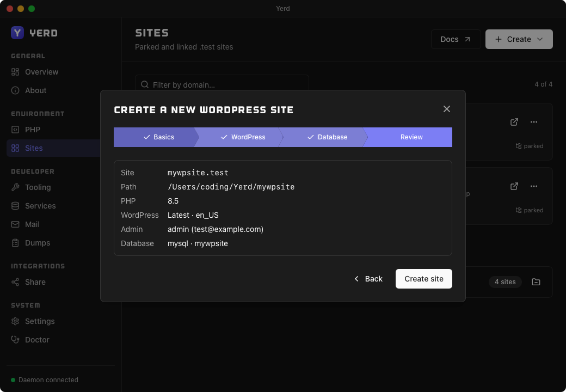
Task: Click the Latest · en_US value
Action: [193, 215]
